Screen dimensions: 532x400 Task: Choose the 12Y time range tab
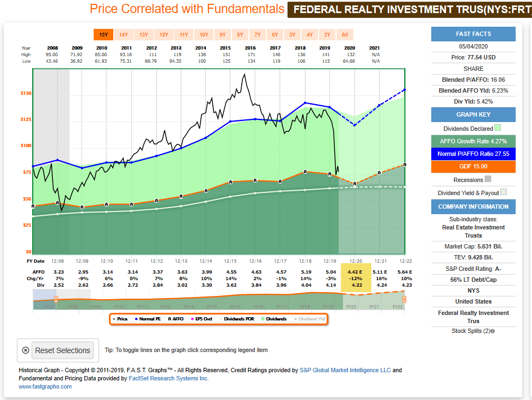[x=163, y=35]
